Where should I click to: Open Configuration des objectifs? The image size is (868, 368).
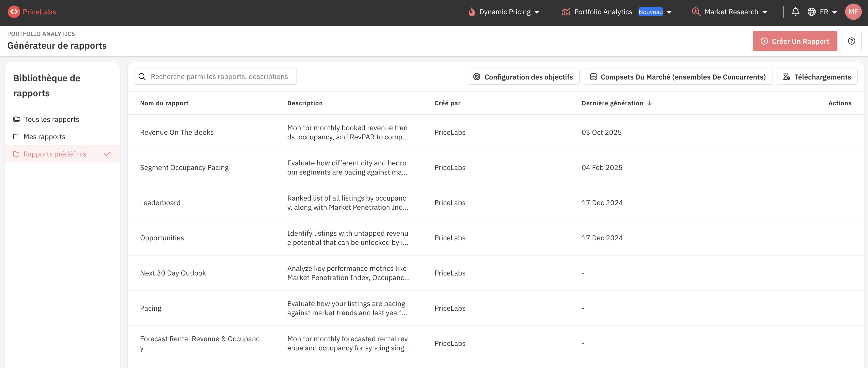(x=523, y=77)
